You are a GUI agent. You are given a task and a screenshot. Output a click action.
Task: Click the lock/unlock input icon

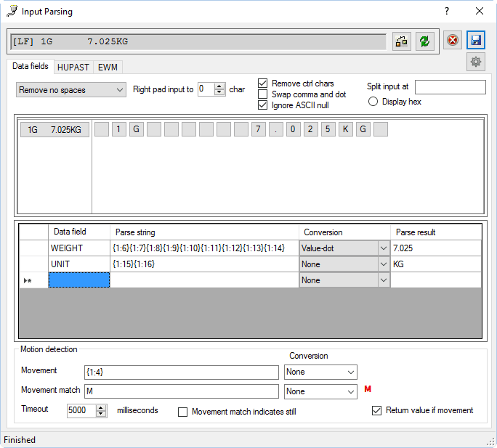(x=402, y=41)
